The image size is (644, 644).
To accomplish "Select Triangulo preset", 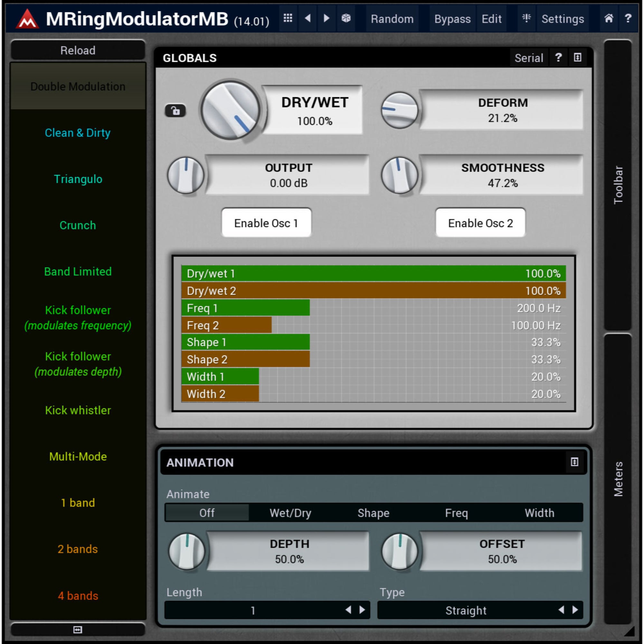I will click(78, 179).
